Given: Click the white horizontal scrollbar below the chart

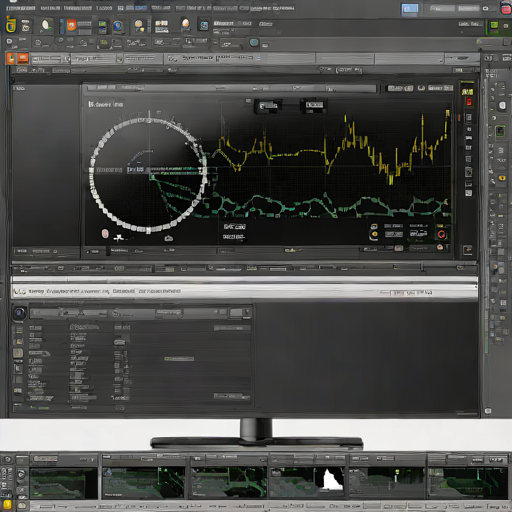Looking at the screenshot, I should (244, 280).
